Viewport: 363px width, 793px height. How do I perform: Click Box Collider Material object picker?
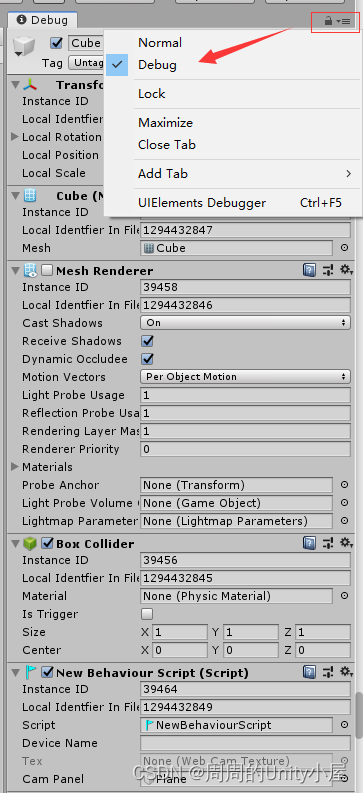(x=345, y=596)
